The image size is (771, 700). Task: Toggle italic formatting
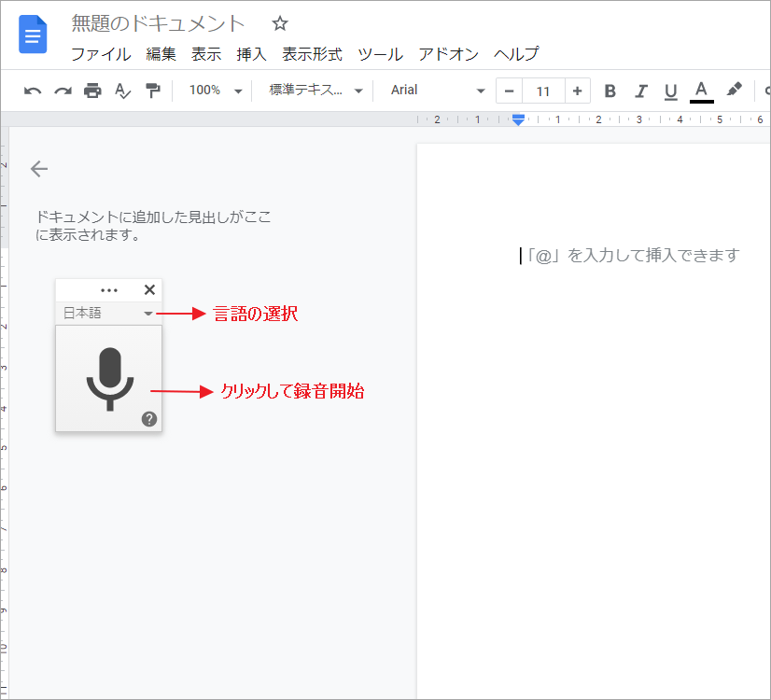tap(640, 91)
